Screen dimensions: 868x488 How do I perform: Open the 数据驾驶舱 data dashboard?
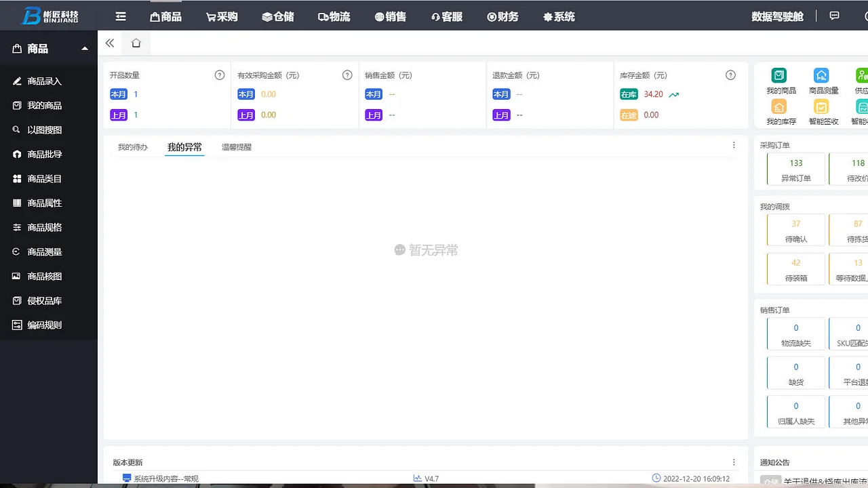[x=777, y=16]
